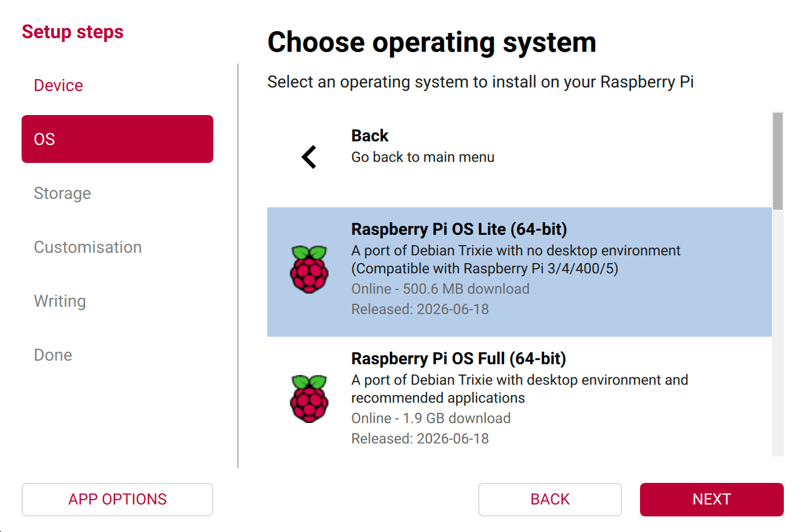Screen dimensions: 809x532
Task: Select 'Raspberry Pi OS Lite (64-bit)' title
Action: point(459,229)
